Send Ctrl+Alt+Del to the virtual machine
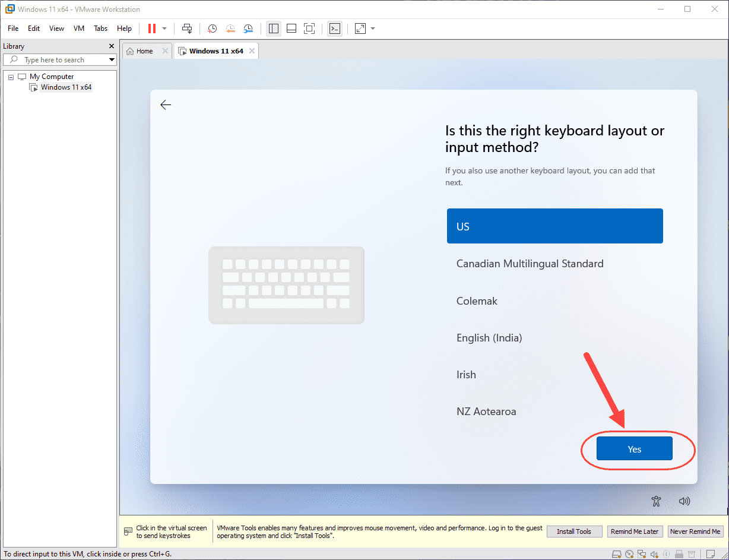 coord(187,29)
